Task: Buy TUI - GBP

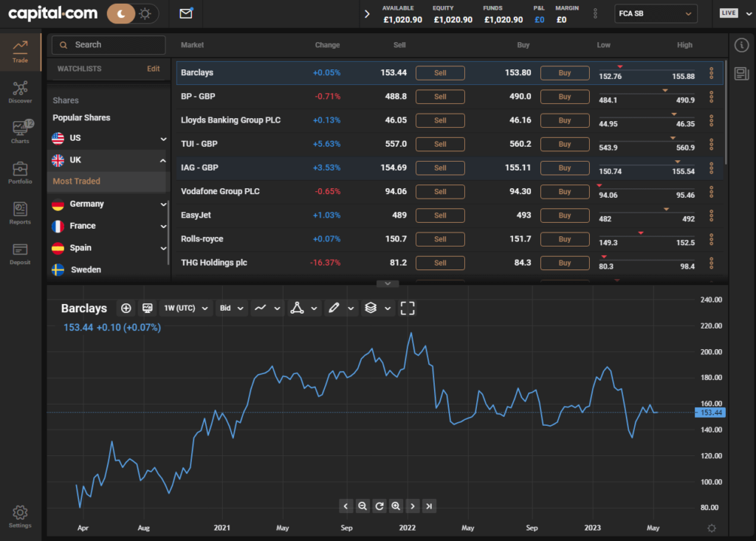Action: pyautogui.click(x=565, y=144)
